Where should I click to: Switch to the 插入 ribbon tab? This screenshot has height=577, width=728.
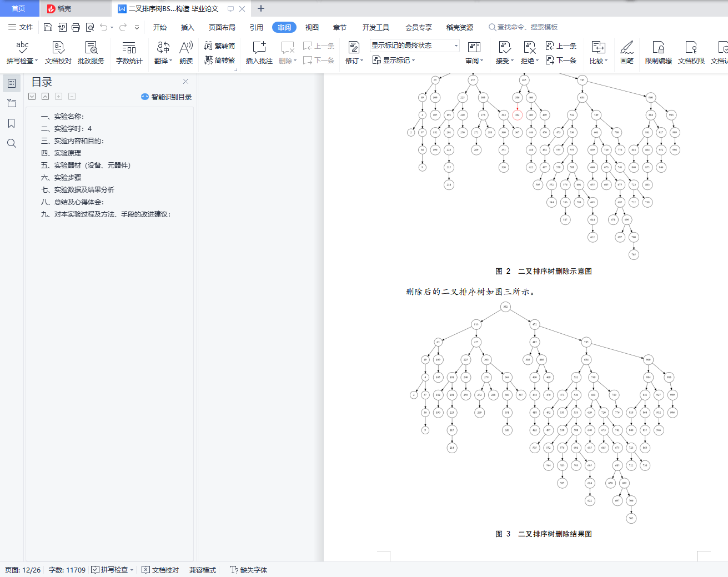188,27
